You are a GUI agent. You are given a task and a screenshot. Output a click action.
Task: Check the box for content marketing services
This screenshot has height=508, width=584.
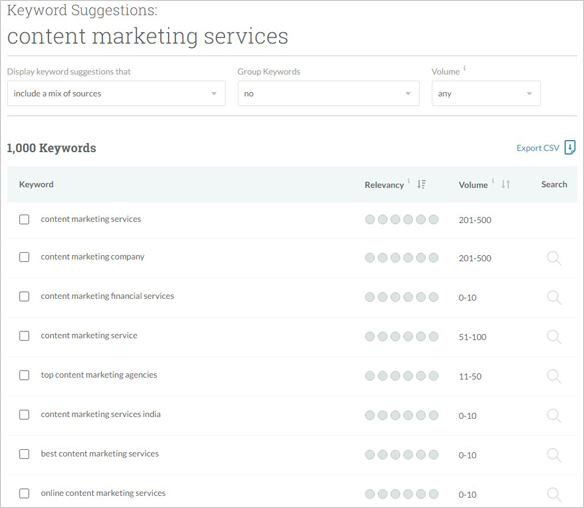tap(24, 219)
